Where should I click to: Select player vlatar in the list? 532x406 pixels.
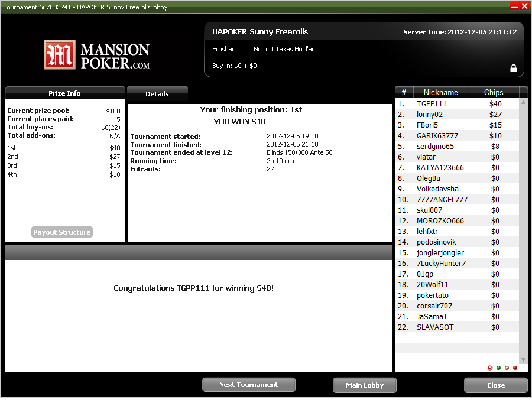click(x=457, y=157)
